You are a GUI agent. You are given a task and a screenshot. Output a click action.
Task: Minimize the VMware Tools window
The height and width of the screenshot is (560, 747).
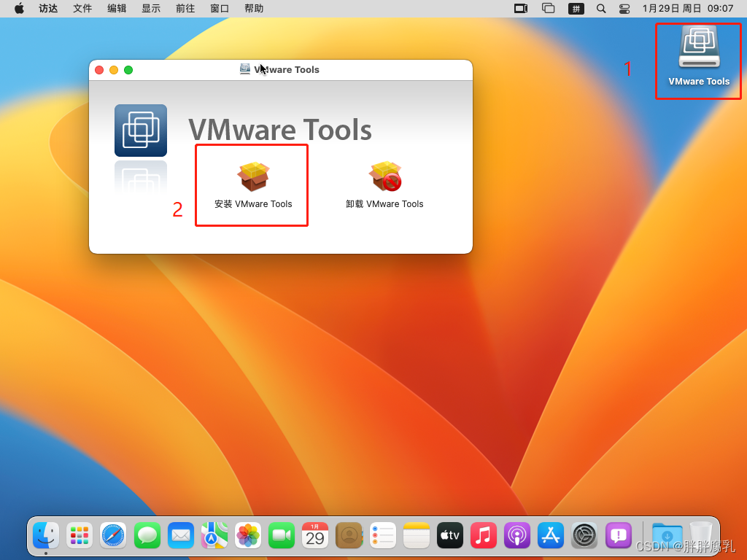(114, 70)
